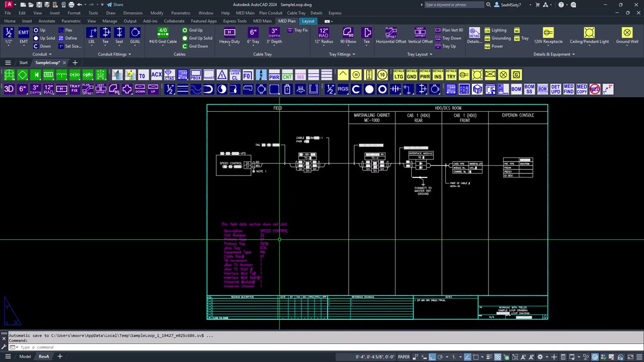
Task: Expand the Conduit Fittings panel
Action: pyautogui.click(x=114, y=54)
